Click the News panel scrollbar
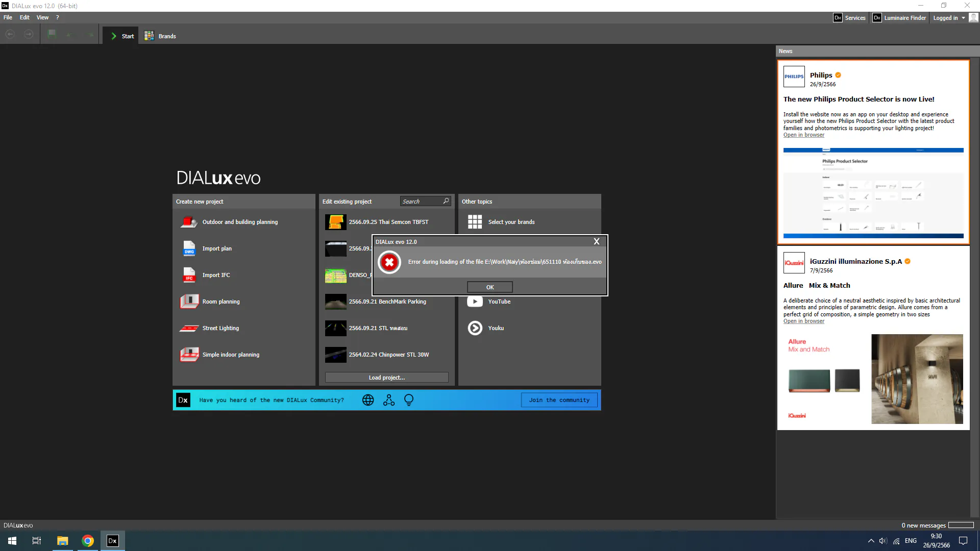This screenshot has height=551, width=980. [x=974, y=288]
